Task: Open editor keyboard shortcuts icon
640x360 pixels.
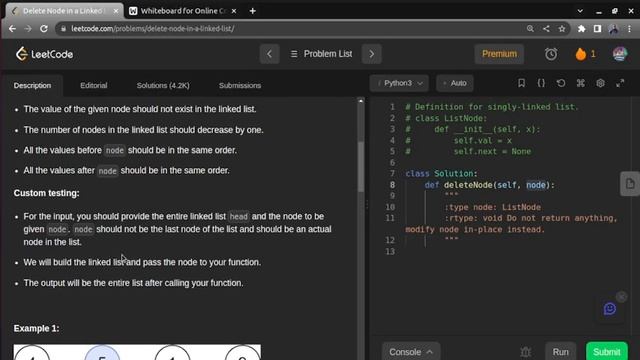Action: click(580, 83)
